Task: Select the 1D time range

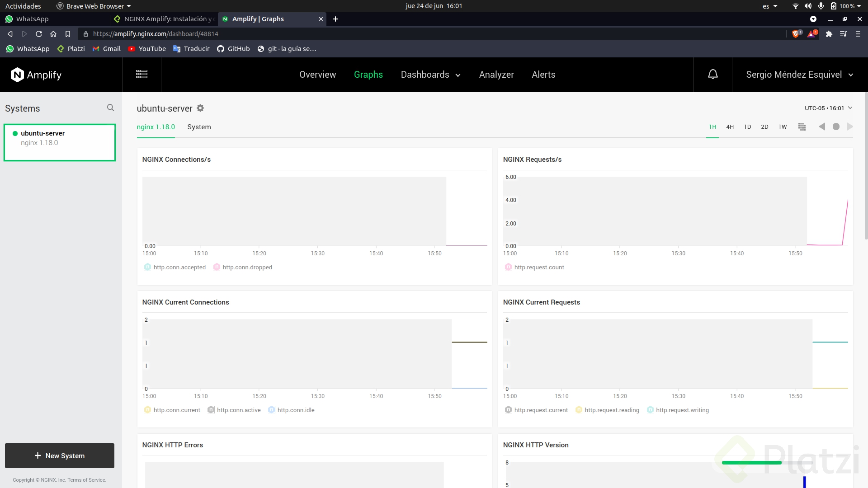Action: coord(748,127)
